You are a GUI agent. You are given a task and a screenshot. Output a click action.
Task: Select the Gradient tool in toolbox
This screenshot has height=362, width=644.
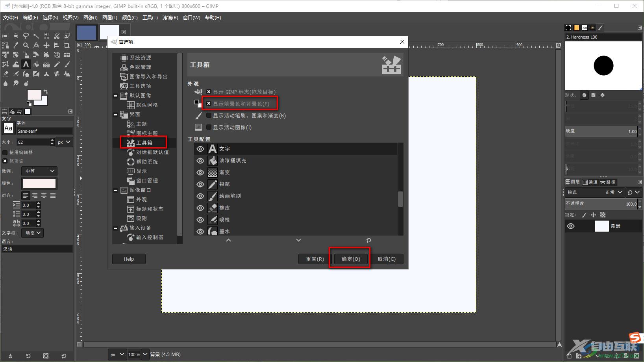point(46,64)
